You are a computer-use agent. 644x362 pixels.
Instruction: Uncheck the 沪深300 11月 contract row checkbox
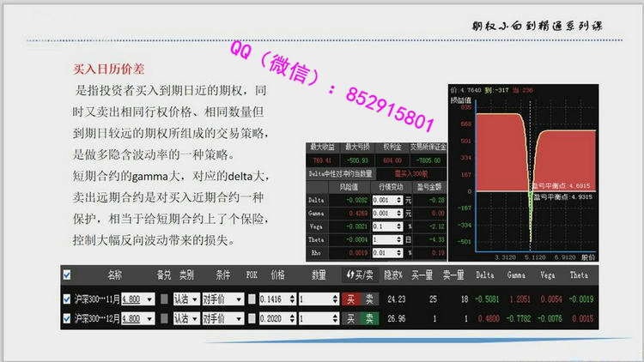pyautogui.click(x=68, y=299)
